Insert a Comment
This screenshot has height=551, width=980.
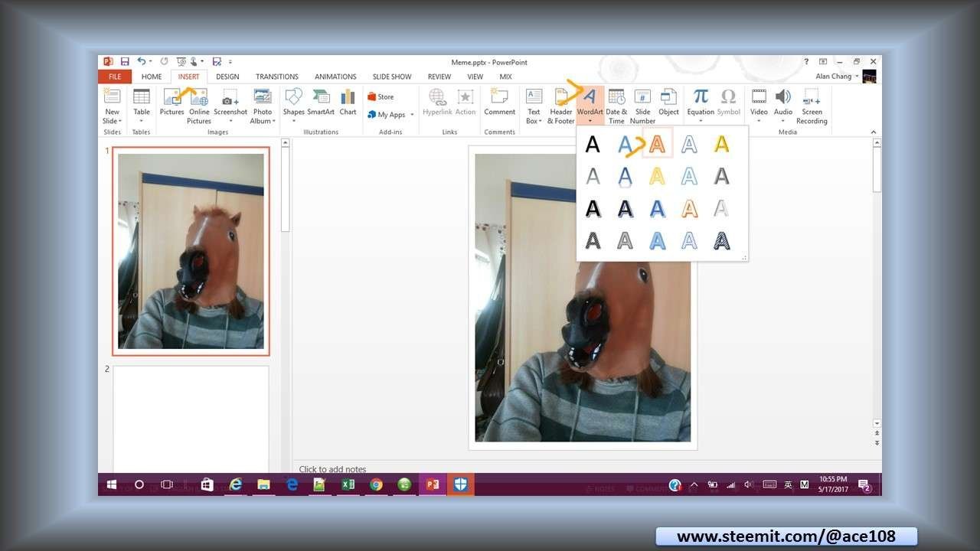click(x=499, y=103)
